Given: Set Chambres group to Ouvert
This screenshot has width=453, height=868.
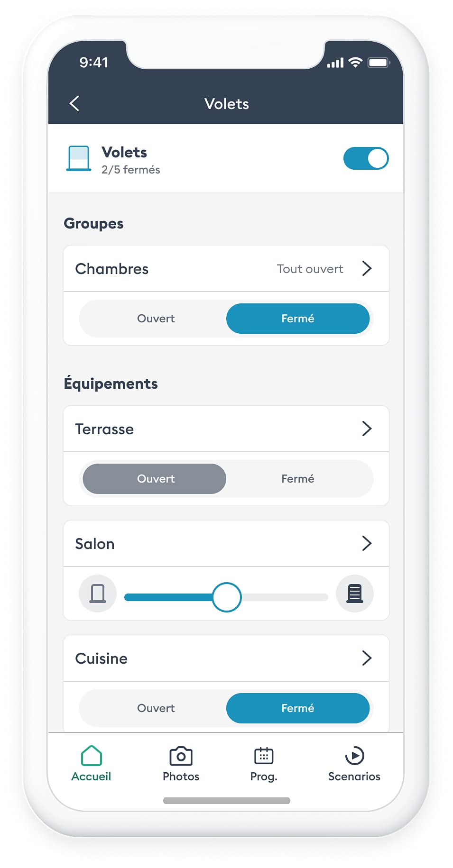Looking at the screenshot, I should 156,319.
